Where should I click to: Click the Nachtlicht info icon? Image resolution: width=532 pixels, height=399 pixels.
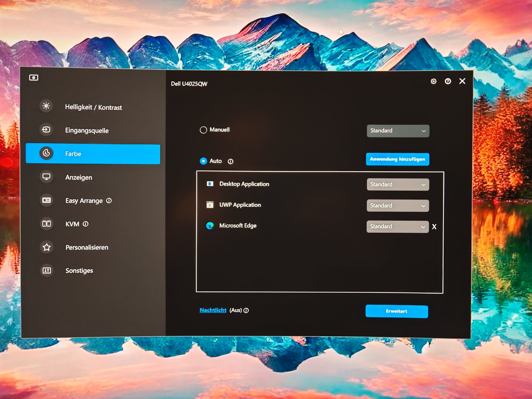[x=246, y=310]
